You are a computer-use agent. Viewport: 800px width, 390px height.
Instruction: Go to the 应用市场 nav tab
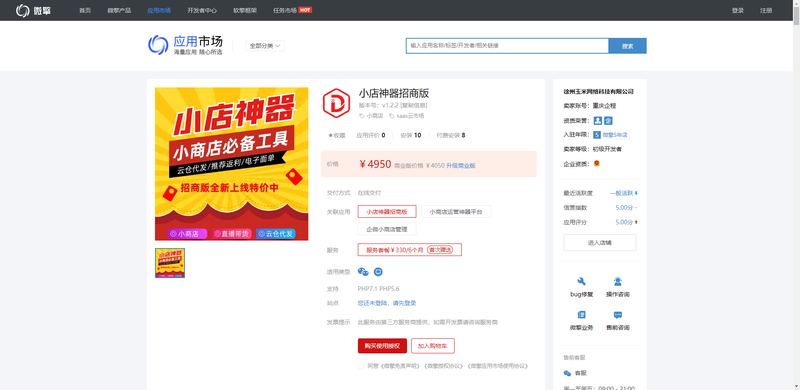click(159, 10)
